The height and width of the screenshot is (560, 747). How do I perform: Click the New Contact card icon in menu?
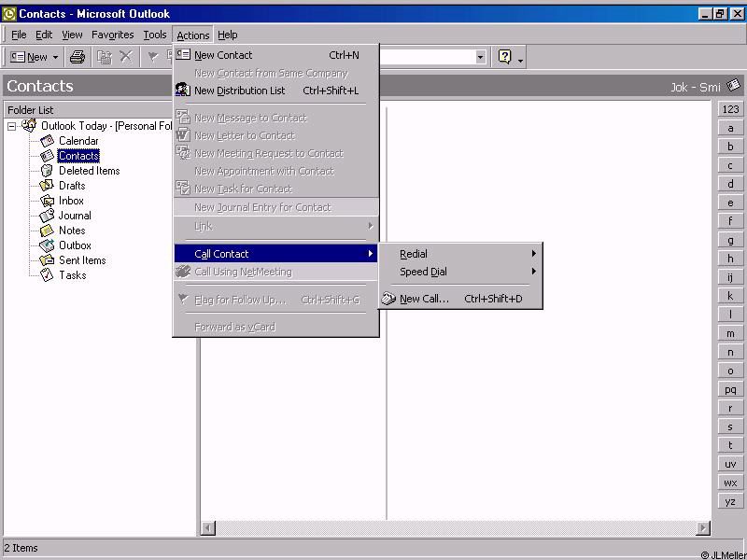(x=183, y=54)
